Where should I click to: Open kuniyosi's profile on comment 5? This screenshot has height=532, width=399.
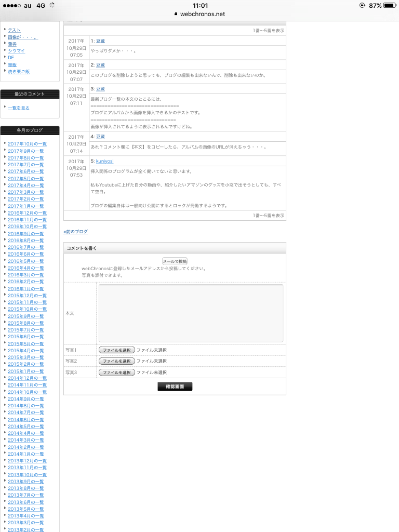104,161
